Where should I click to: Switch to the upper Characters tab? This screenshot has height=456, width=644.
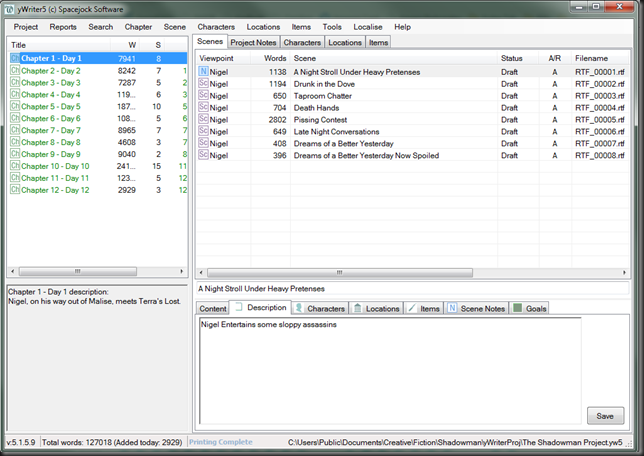[x=302, y=42]
